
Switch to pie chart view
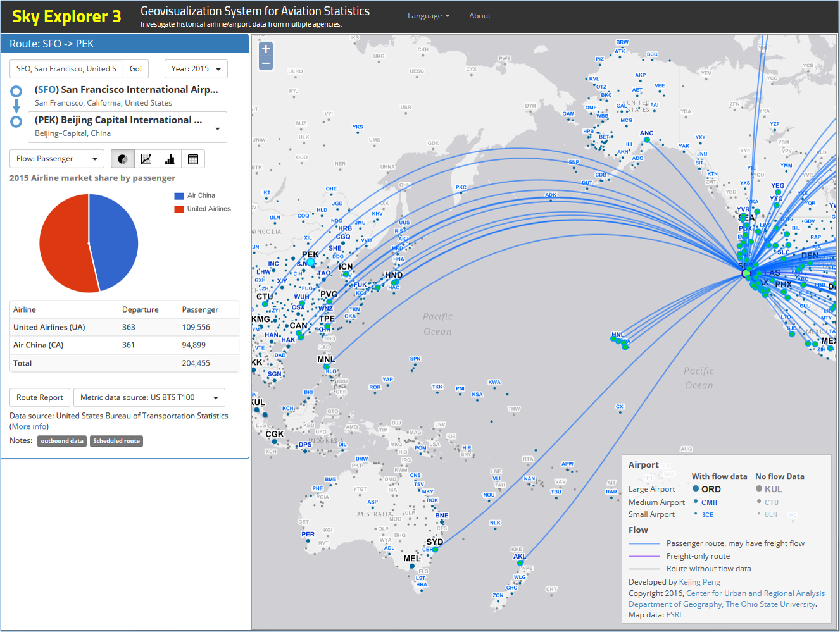pyautogui.click(x=123, y=159)
